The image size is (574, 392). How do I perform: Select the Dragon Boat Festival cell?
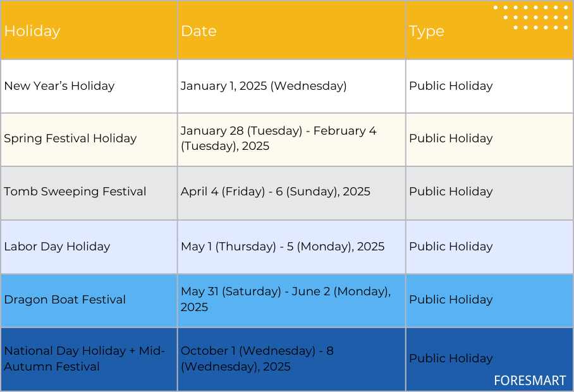pyautogui.click(x=89, y=300)
